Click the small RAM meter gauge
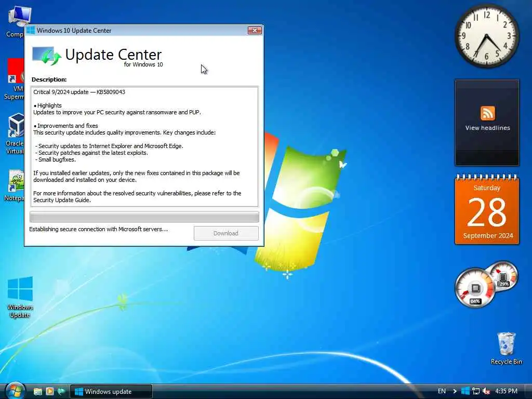The height and width of the screenshot is (399, 532). (x=503, y=276)
